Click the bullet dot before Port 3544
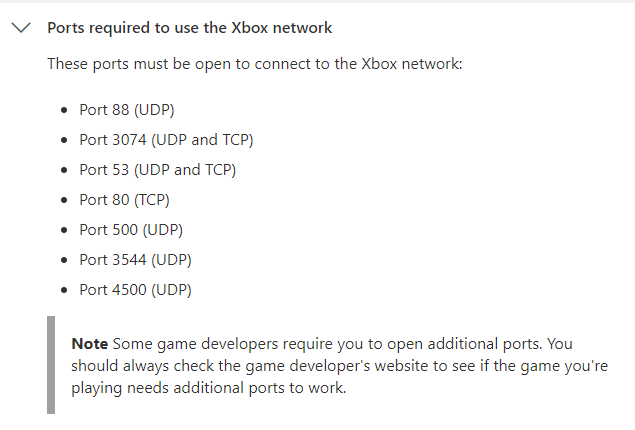 [x=65, y=260]
